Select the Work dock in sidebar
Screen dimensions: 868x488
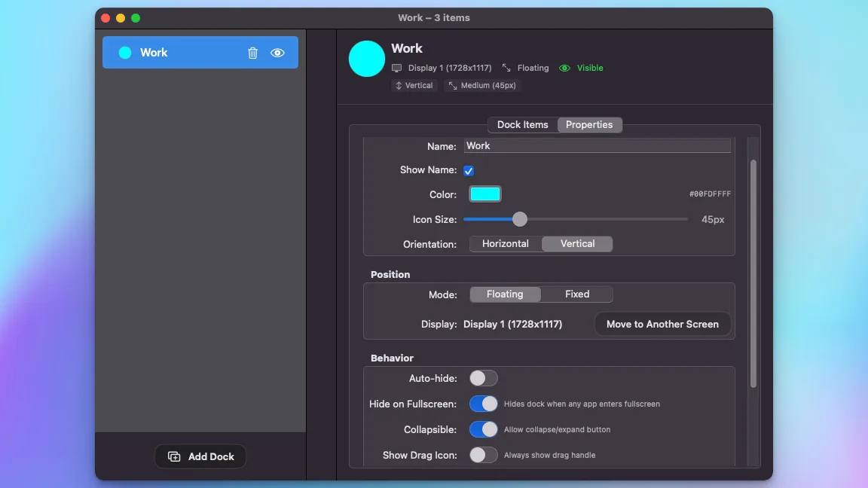coord(200,53)
